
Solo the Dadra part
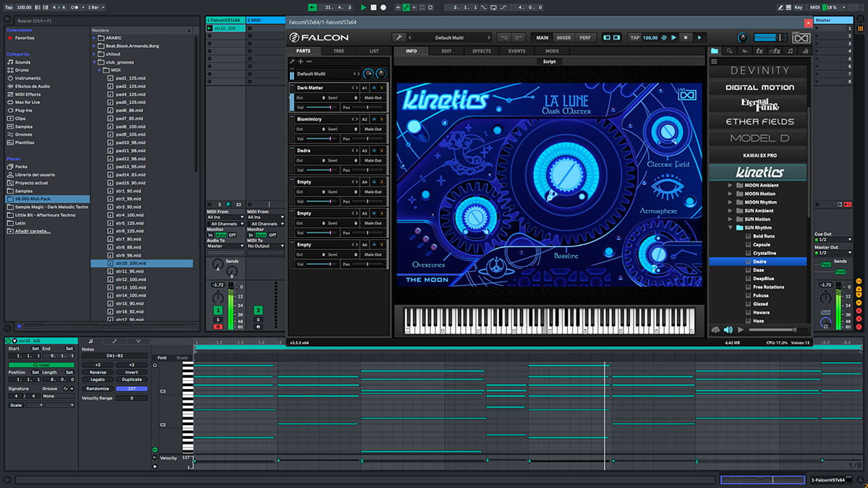pyautogui.click(x=382, y=150)
